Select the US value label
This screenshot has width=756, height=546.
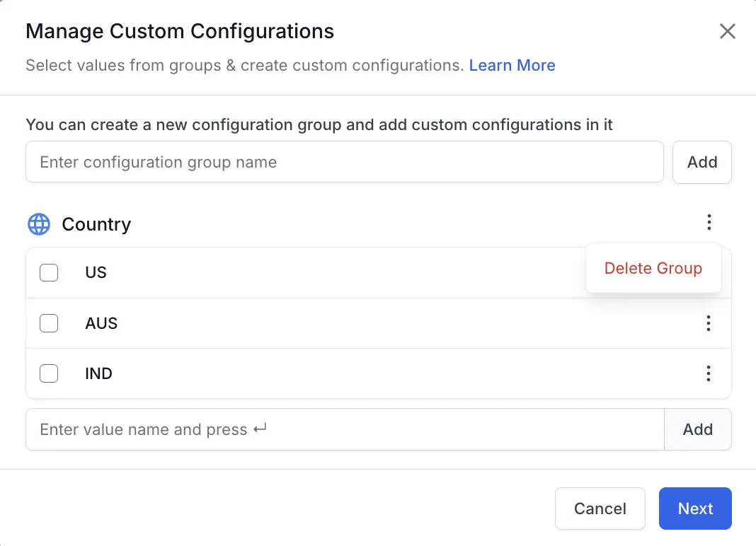[x=96, y=272]
